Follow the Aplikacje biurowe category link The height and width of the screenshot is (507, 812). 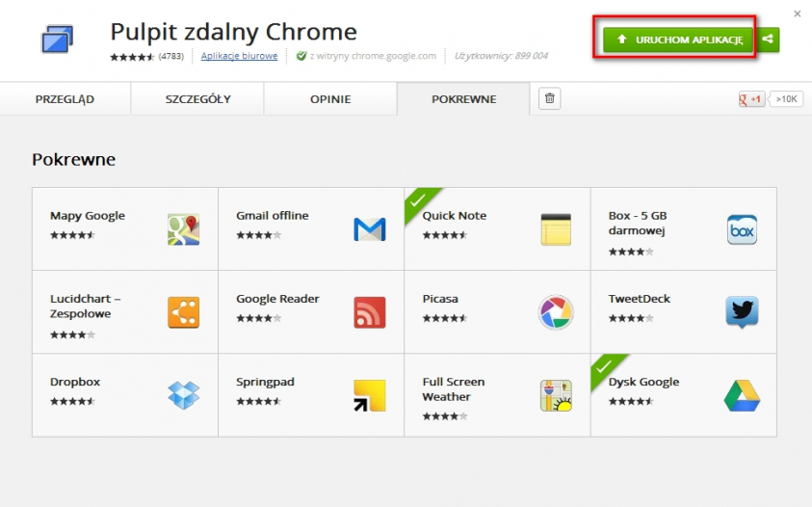pos(239,56)
